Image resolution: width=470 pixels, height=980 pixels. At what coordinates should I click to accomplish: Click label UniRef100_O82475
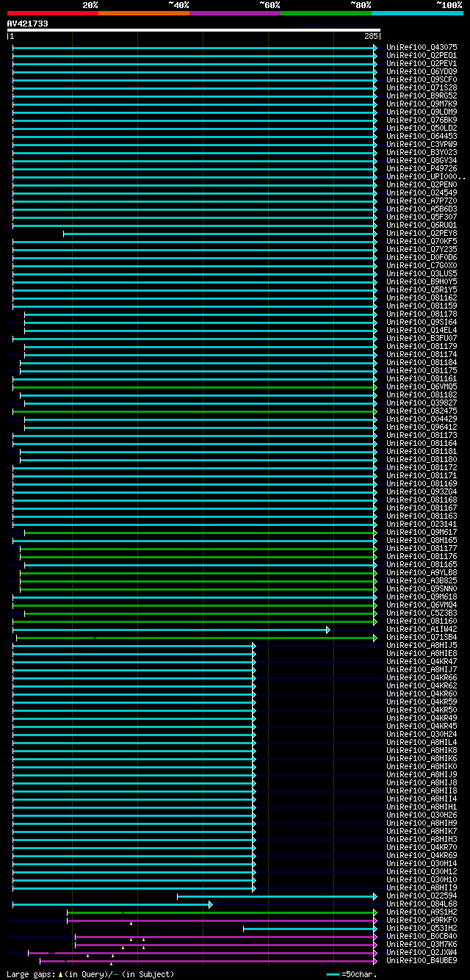[x=422, y=411]
